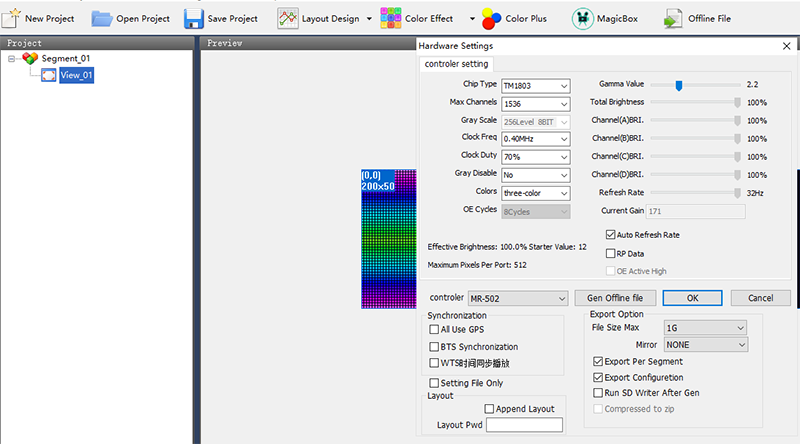The image size is (800, 444).
Task: Adjust the Channel(A)BRI. slider
Action: click(x=737, y=121)
